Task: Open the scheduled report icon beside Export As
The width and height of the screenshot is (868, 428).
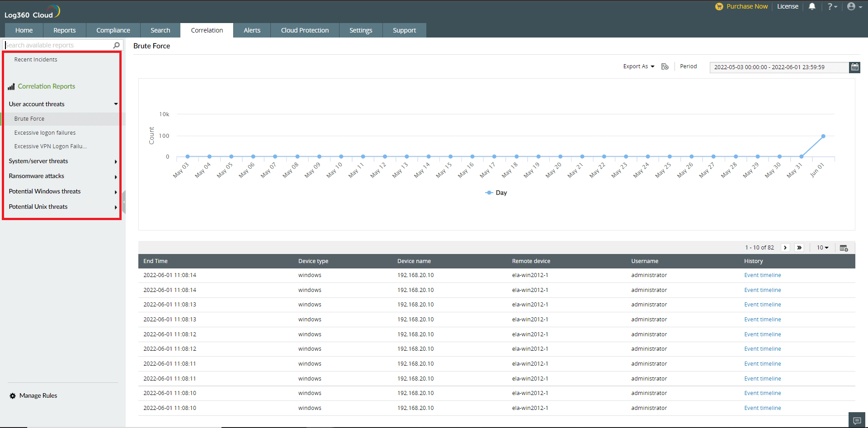Action: coord(665,66)
